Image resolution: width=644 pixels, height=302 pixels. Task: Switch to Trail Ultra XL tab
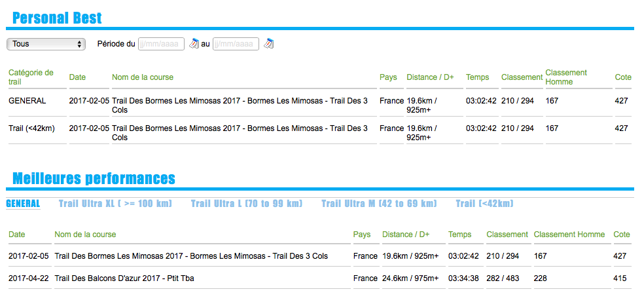[115, 204]
